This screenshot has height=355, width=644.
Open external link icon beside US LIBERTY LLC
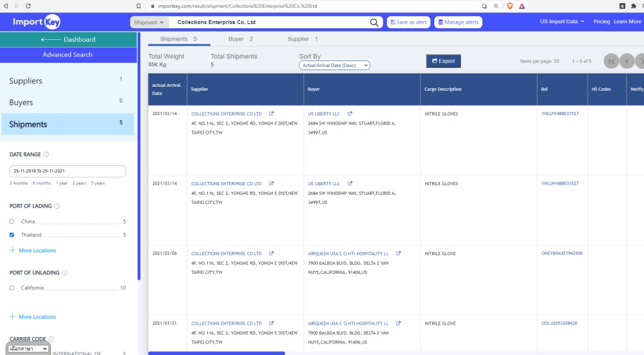click(350, 114)
